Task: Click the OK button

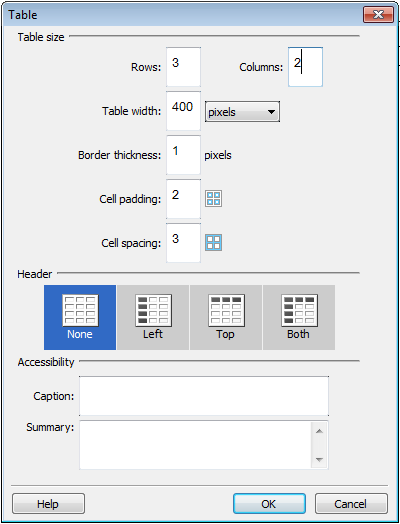Action: click(269, 504)
